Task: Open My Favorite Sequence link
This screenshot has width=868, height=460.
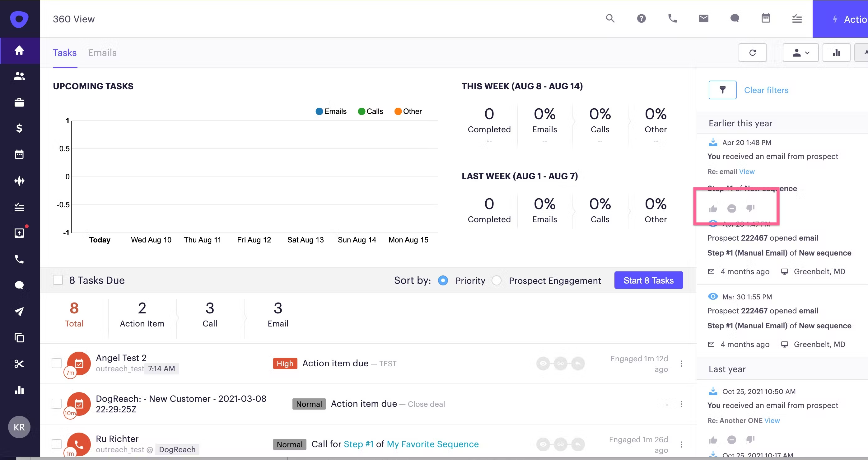Action: (x=433, y=444)
